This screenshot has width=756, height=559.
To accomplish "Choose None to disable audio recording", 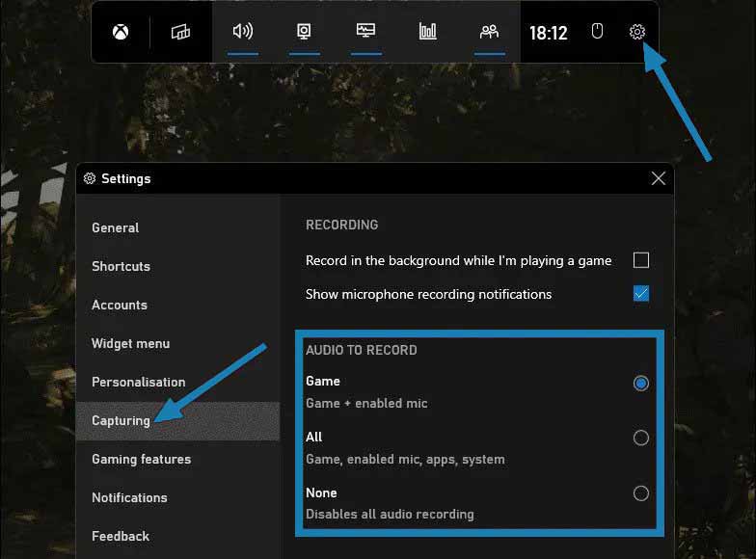I will click(x=641, y=493).
